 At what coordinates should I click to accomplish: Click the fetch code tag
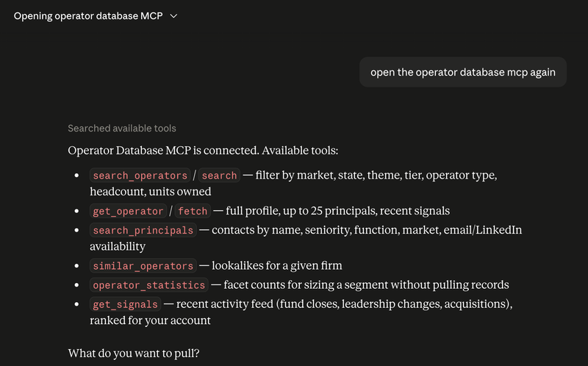pyautogui.click(x=193, y=211)
